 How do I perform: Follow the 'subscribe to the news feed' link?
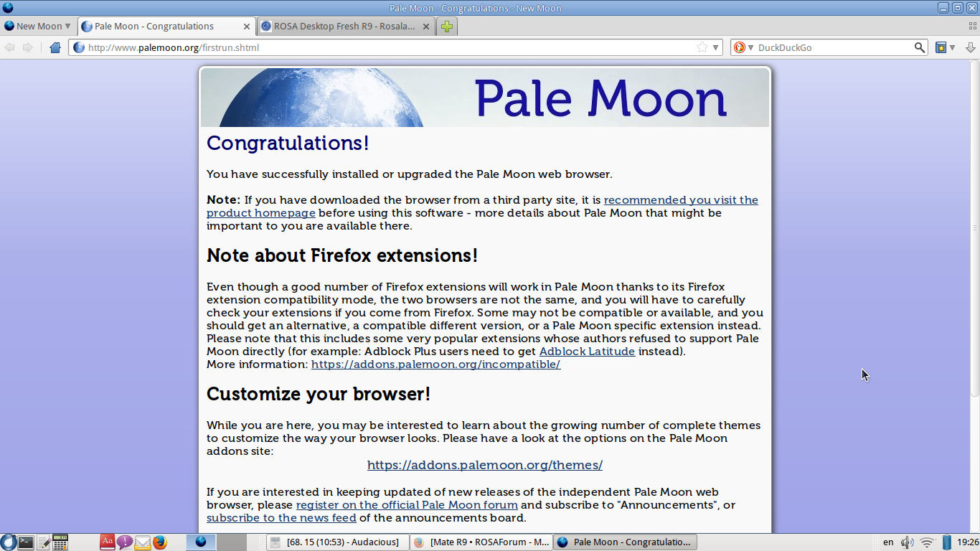(281, 518)
